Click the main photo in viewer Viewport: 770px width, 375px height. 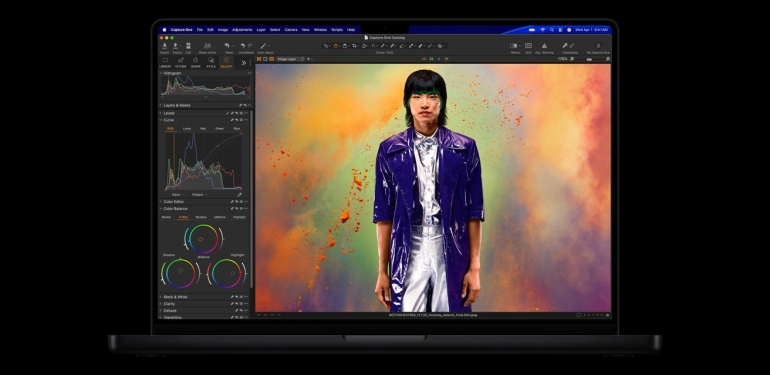click(x=433, y=188)
